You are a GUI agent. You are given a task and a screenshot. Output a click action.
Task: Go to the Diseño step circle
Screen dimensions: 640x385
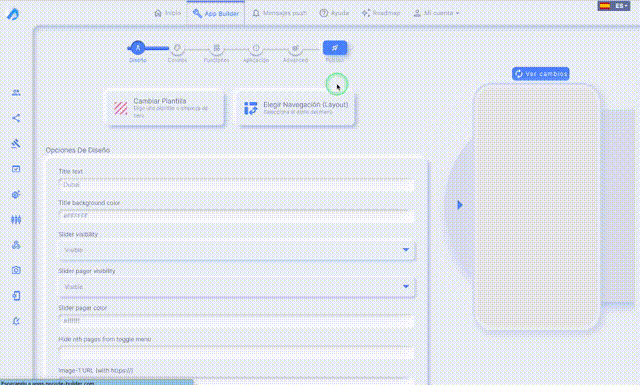coord(138,48)
